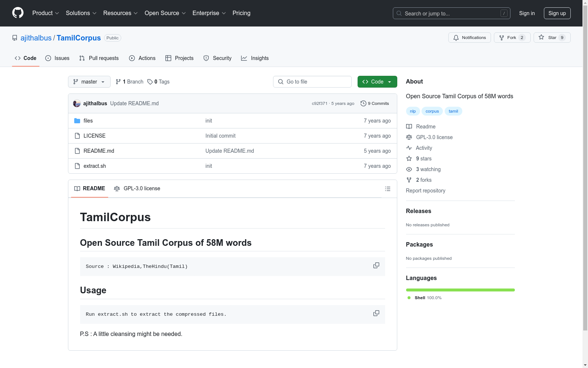Expand the Open Source menu
The image size is (588, 368).
point(165,13)
